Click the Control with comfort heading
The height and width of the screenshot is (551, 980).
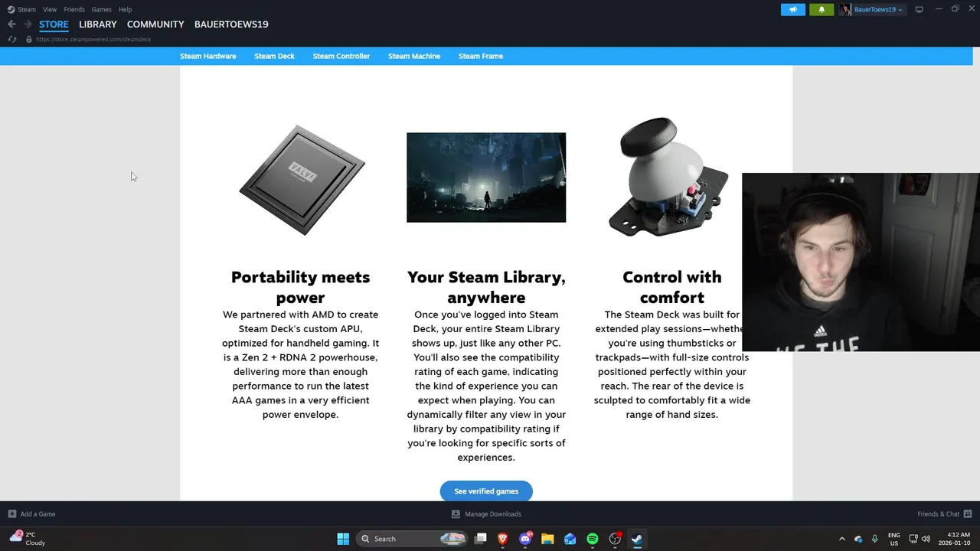coord(672,287)
